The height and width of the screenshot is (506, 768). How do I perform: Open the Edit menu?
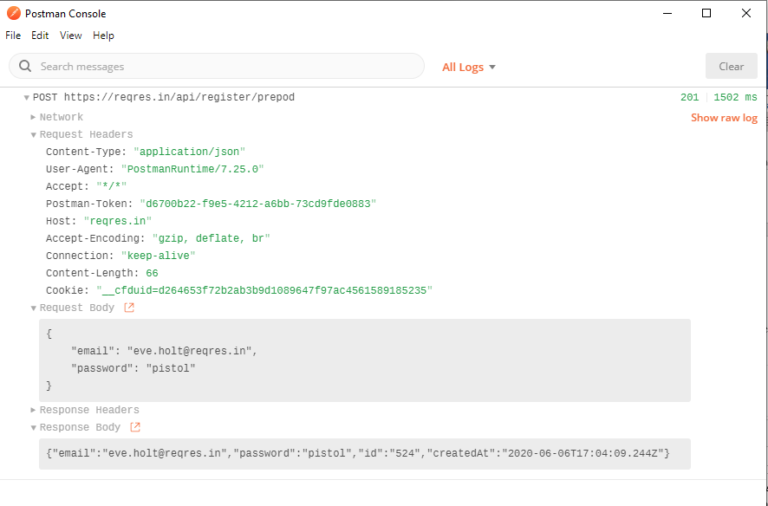click(40, 35)
